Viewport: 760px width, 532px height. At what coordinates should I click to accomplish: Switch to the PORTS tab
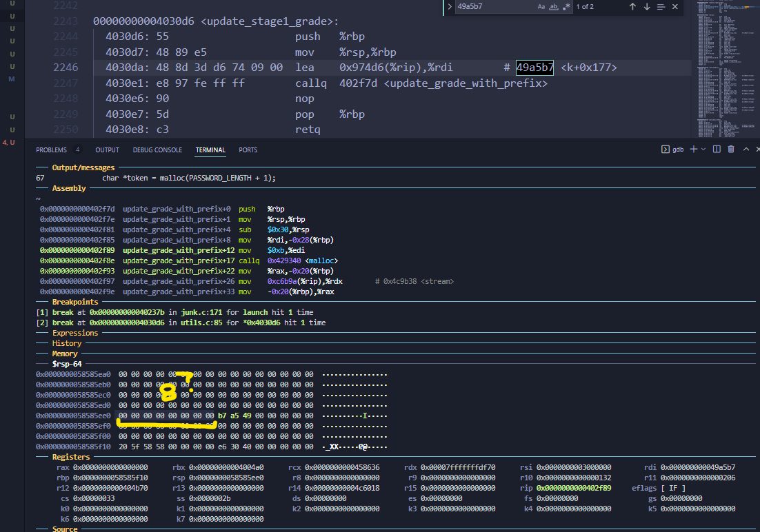click(248, 150)
